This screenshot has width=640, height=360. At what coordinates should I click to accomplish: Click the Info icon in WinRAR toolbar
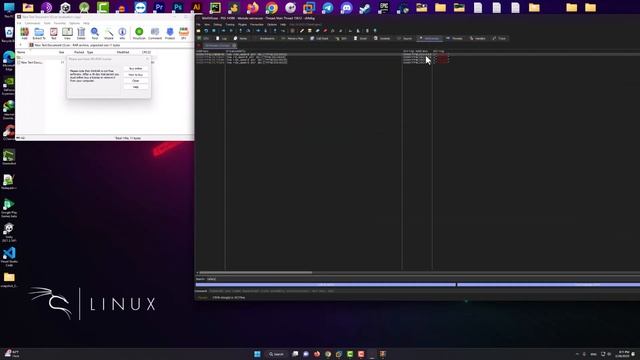coord(122,33)
